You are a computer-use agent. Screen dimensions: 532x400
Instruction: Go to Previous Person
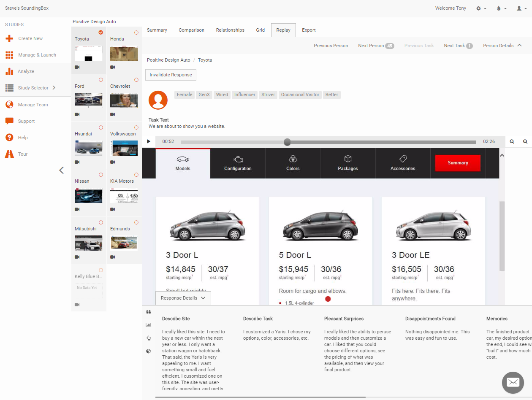click(331, 46)
